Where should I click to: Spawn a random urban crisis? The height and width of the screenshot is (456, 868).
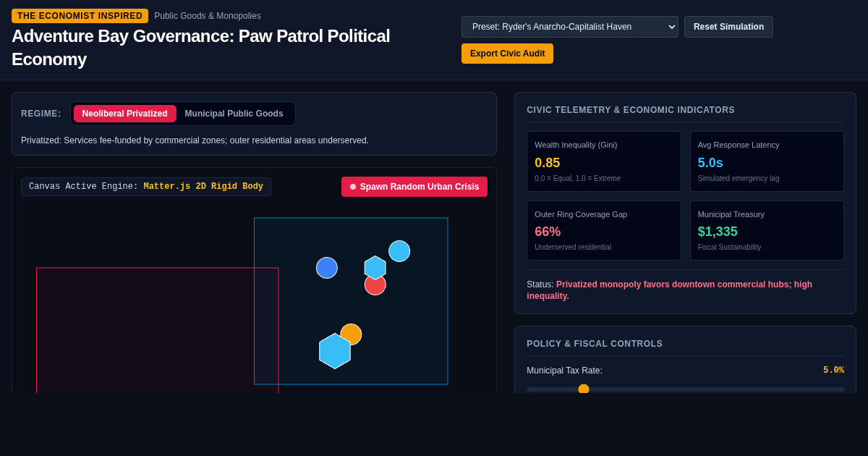[x=414, y=187]
